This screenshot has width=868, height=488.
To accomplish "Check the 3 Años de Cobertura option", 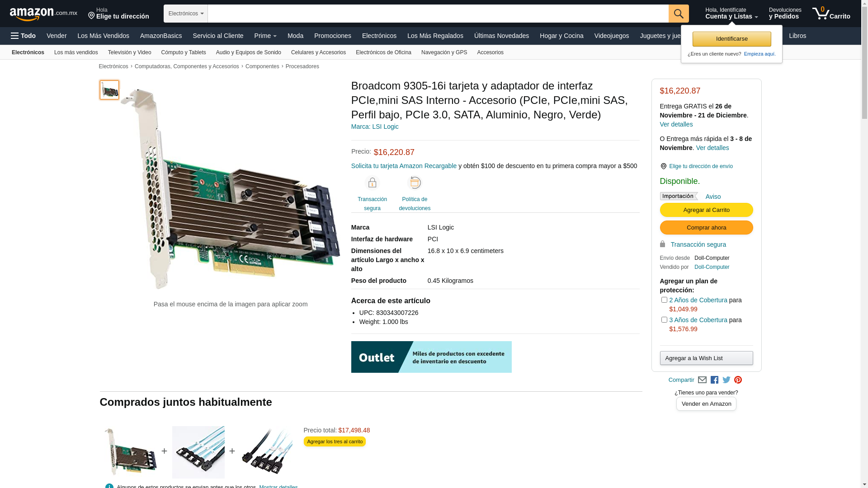I will (664, 320).
